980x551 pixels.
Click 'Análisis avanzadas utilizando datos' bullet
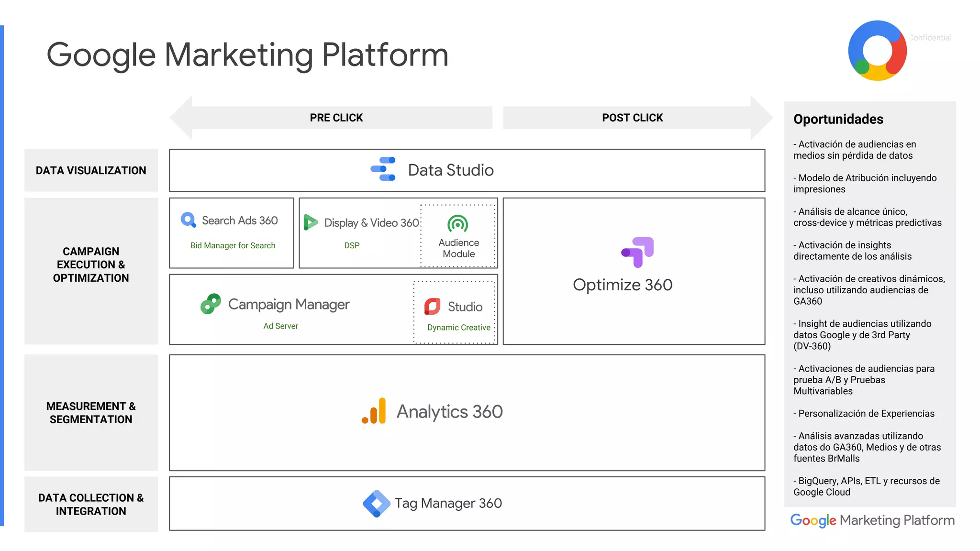[x=867, y=447]
